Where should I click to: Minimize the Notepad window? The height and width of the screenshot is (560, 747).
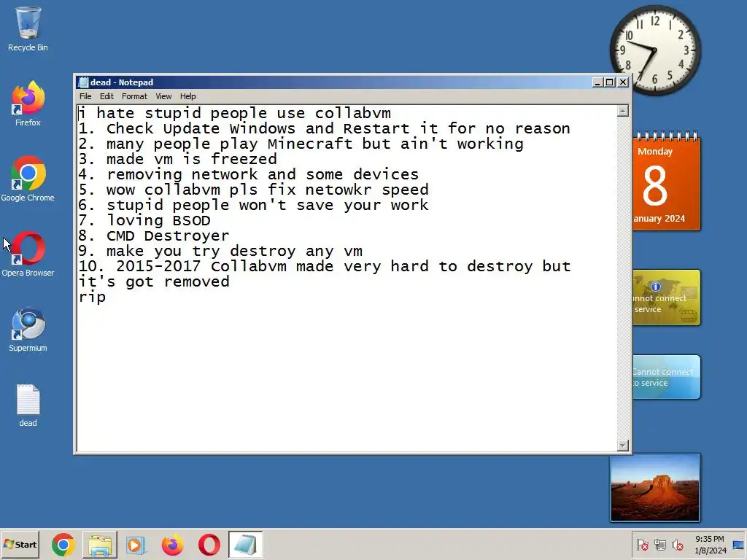pyautogui.click(x=597, y=82)
